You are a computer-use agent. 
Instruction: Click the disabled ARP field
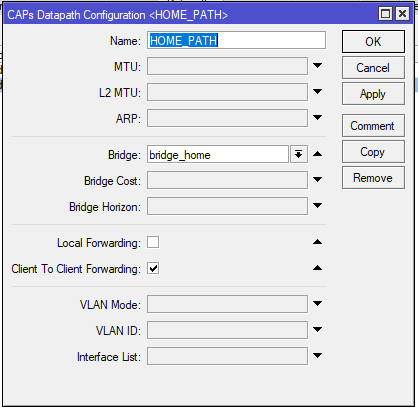pos(227,118)
